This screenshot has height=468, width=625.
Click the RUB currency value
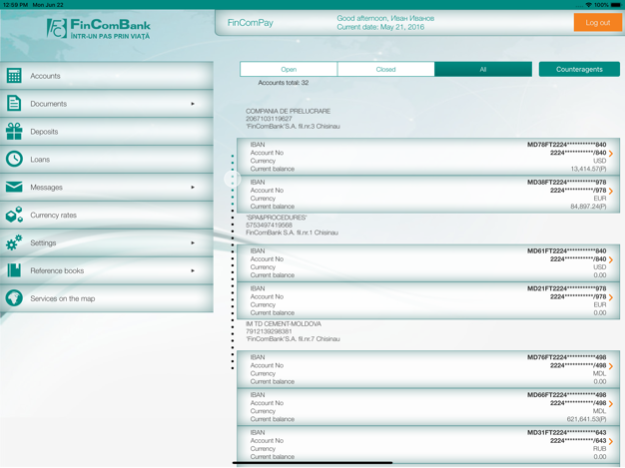pyautogui.click(x=599, y=449)
